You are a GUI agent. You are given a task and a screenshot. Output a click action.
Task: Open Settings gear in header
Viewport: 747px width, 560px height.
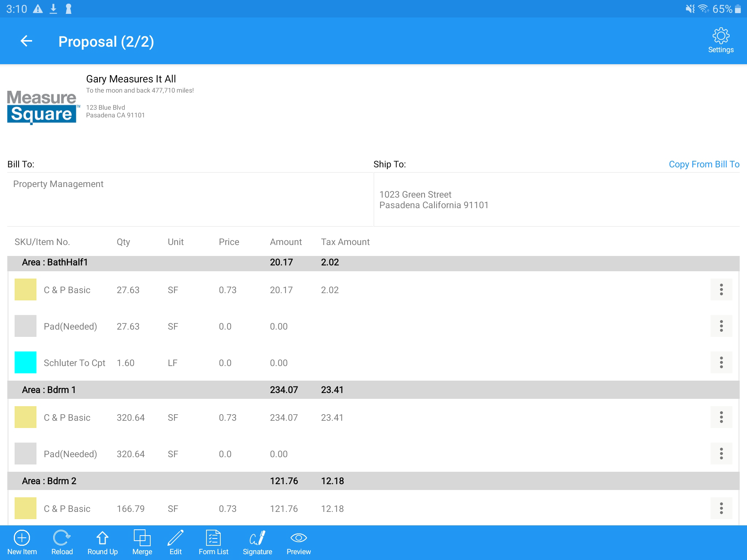721,40
